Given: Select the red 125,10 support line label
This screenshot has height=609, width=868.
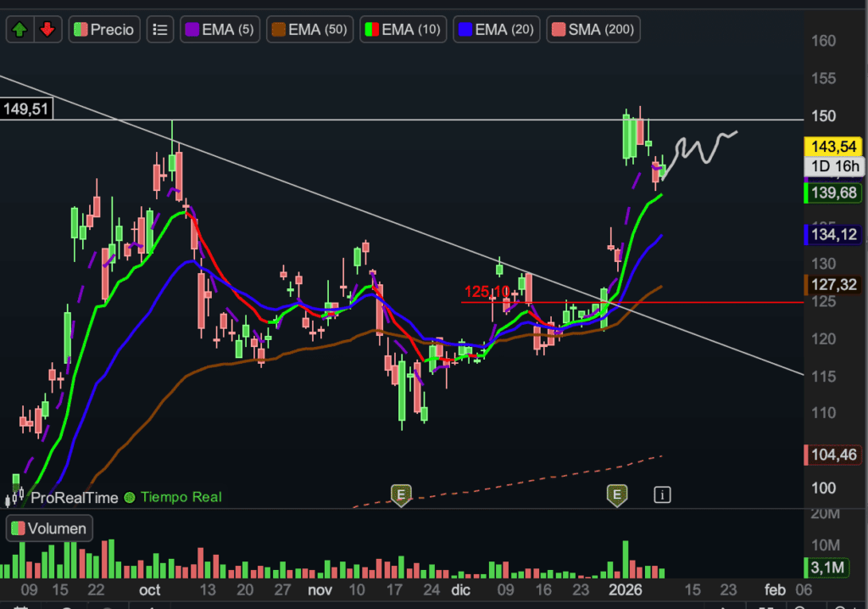Looking at the screenshot, I should [487, 292].
